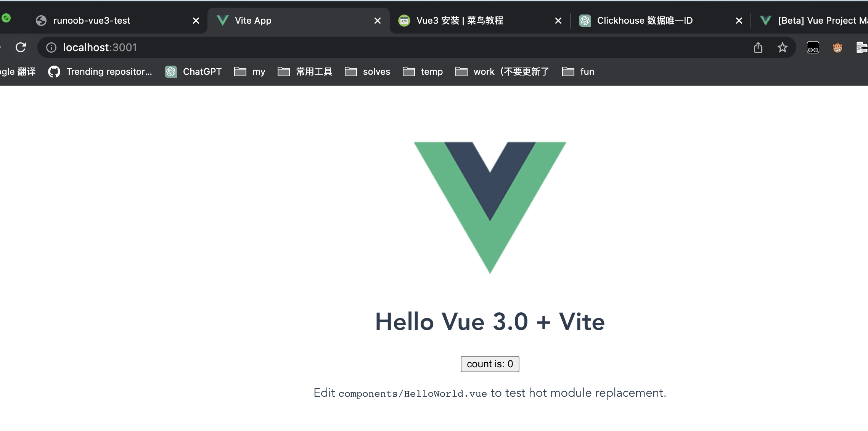Viewport: 868px width, 431px height.
Task: Open Trending repositories bookmark
Action: 100,72
